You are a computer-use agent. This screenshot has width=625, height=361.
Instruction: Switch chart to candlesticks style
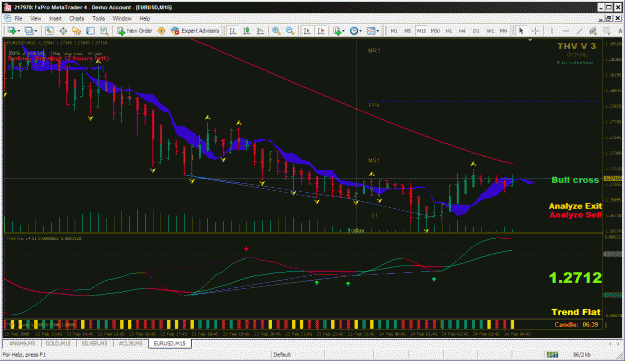pos(247,31)
